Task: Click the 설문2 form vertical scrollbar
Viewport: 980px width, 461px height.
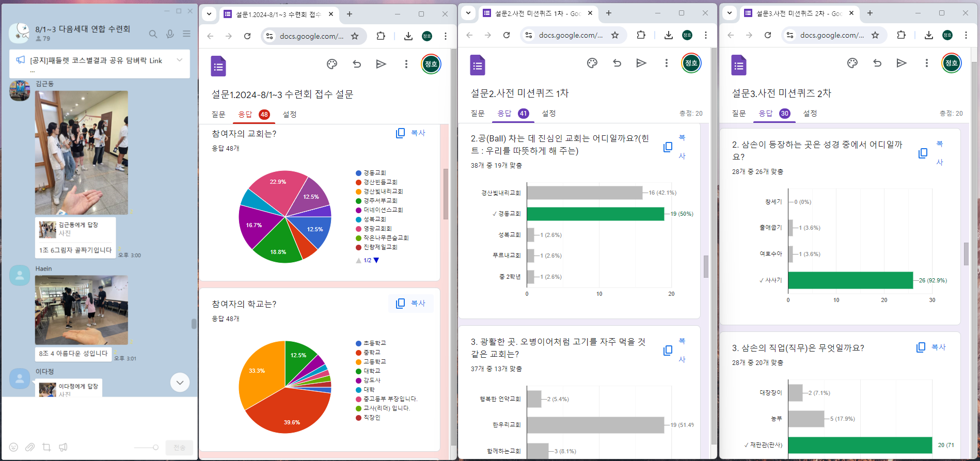Action: coord(706,267)
